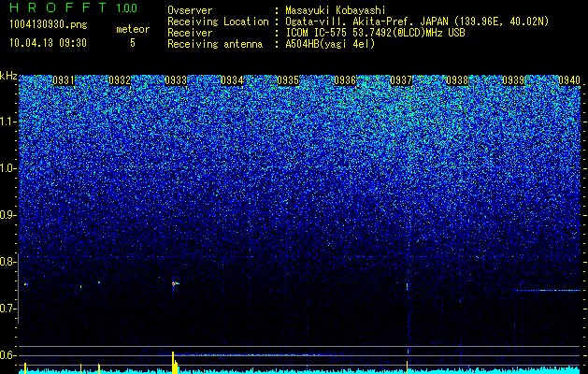This screenshot has width=588, height=374.
Task: Select the Ogata-vill. Akita-Pref. JAPAN location text
Action: tap(417, 22)
